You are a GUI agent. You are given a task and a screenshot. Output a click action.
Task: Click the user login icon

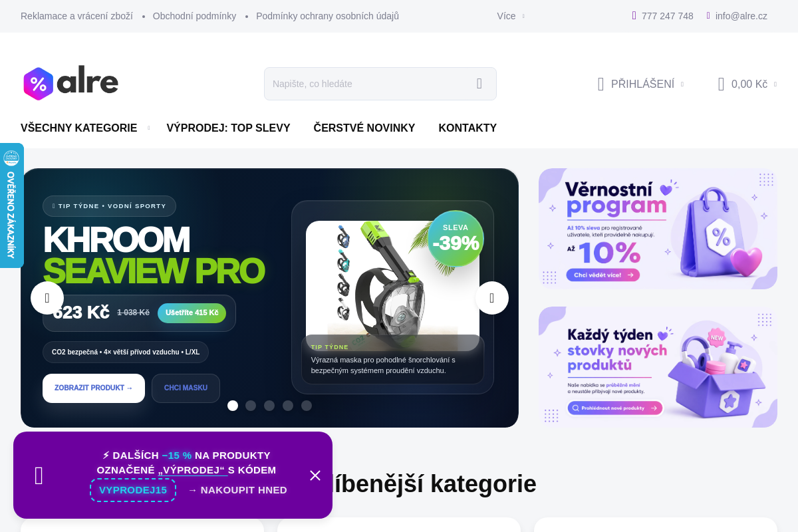pyautogui.click(x=600, y=84)
